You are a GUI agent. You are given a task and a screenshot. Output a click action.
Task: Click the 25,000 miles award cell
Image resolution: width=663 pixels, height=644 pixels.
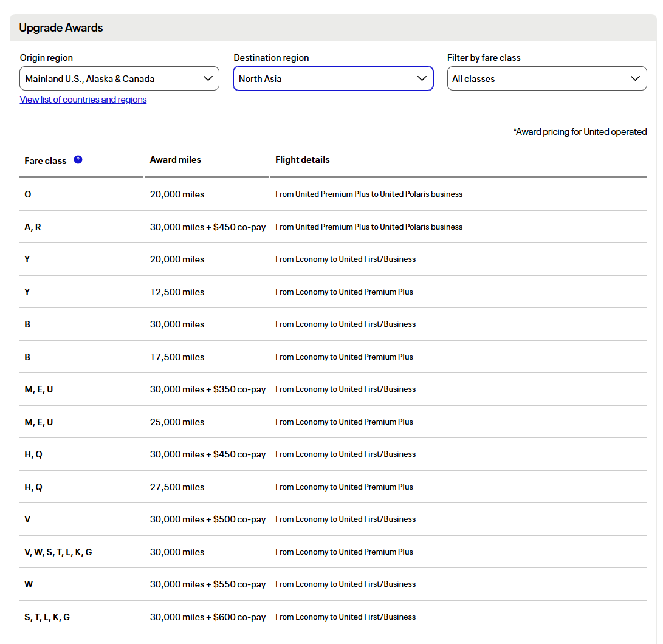pyautogui.click(x=177, y=422)
